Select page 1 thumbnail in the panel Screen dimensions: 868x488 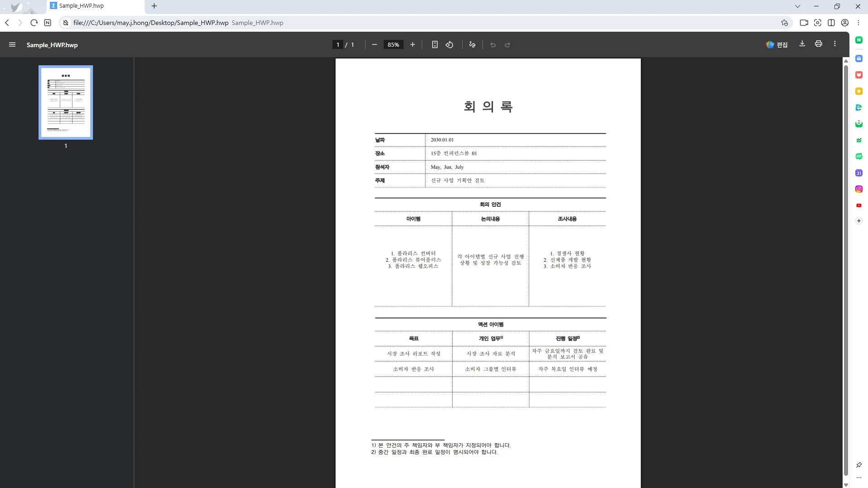tap(65, 102)
